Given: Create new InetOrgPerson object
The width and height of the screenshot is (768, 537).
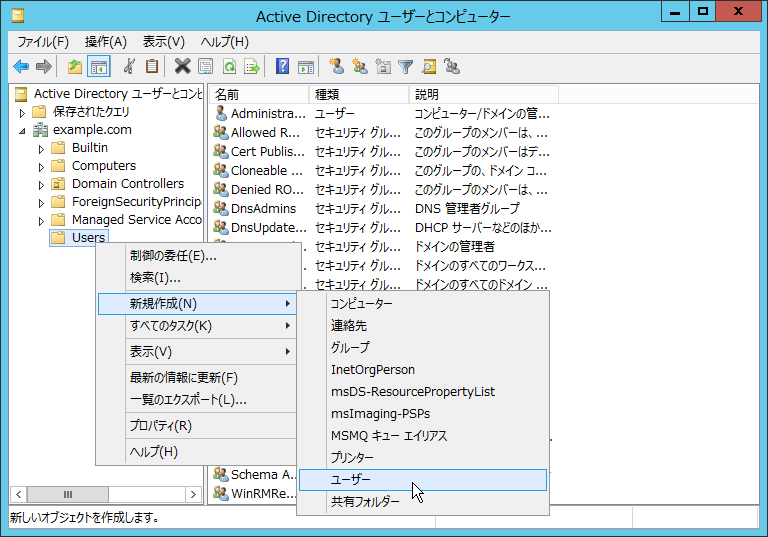Looking at the screenshot, I should [423, 369].
